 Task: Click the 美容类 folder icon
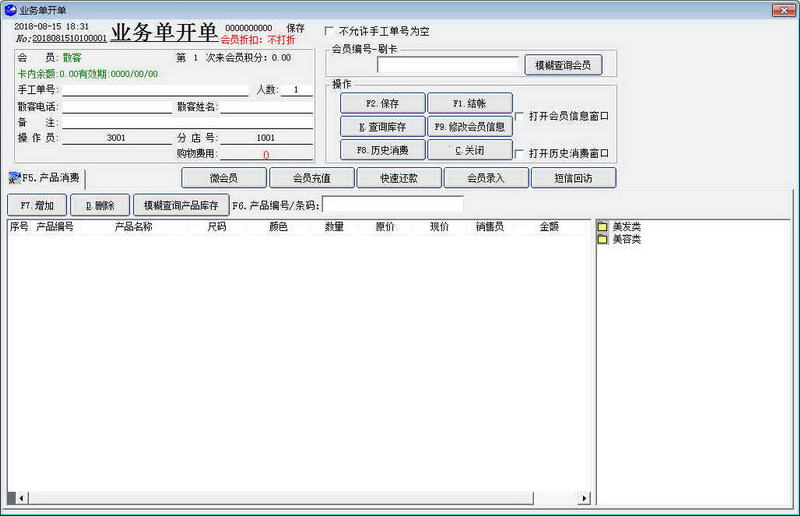coord(603,239)
